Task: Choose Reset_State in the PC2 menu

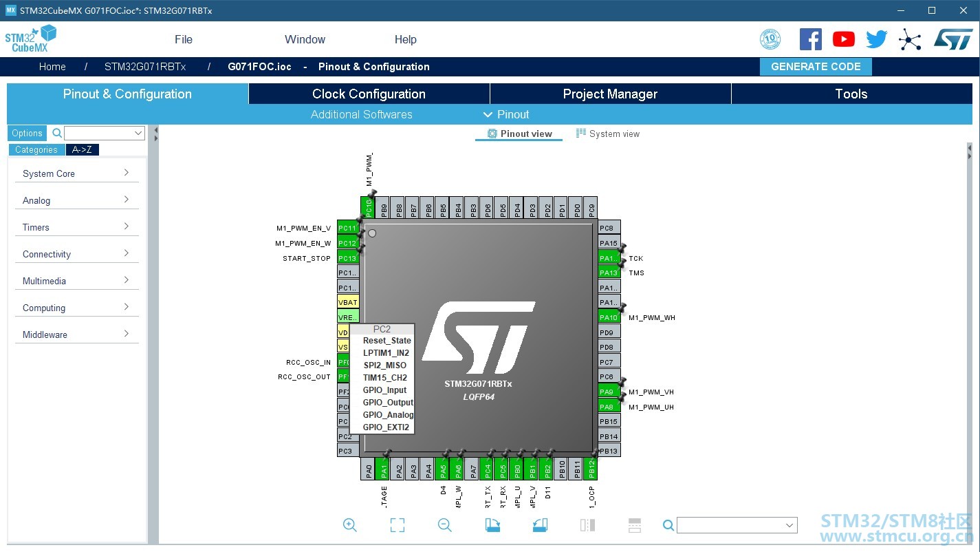Action: click(387, 341)
